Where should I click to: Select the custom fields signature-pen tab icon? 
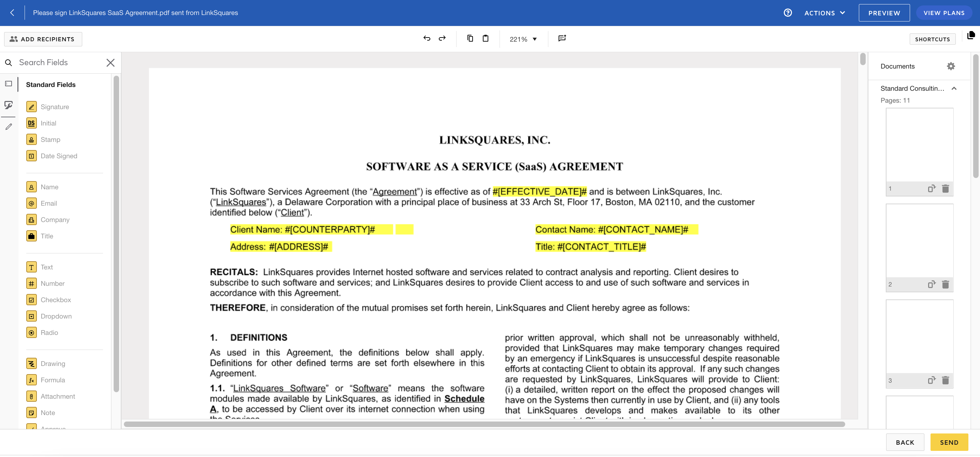coord(9,105)
